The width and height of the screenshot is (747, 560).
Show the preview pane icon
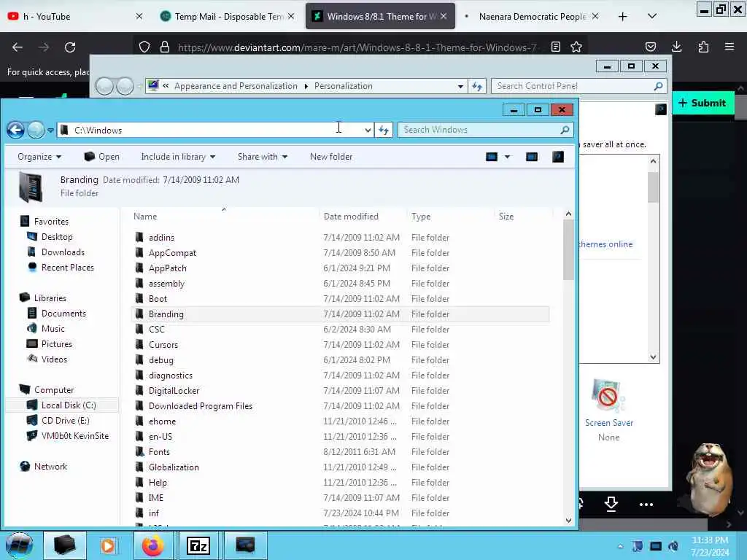click(532, 157)
